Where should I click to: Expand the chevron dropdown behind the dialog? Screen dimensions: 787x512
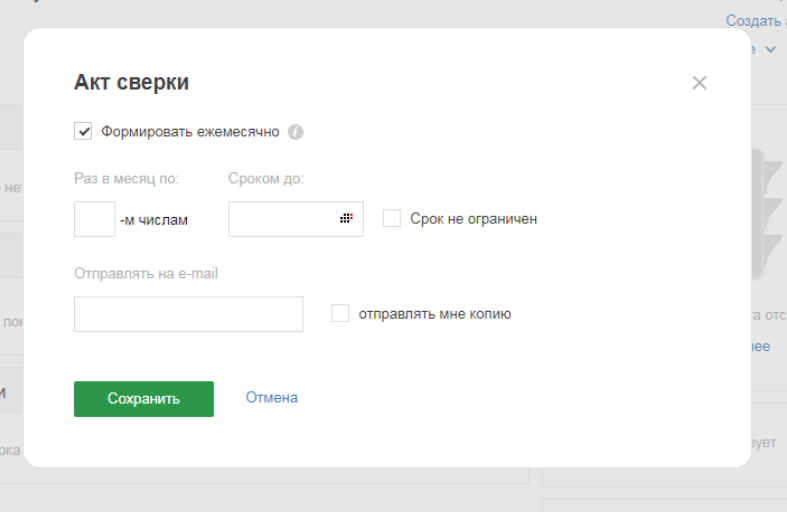(770, 49)
